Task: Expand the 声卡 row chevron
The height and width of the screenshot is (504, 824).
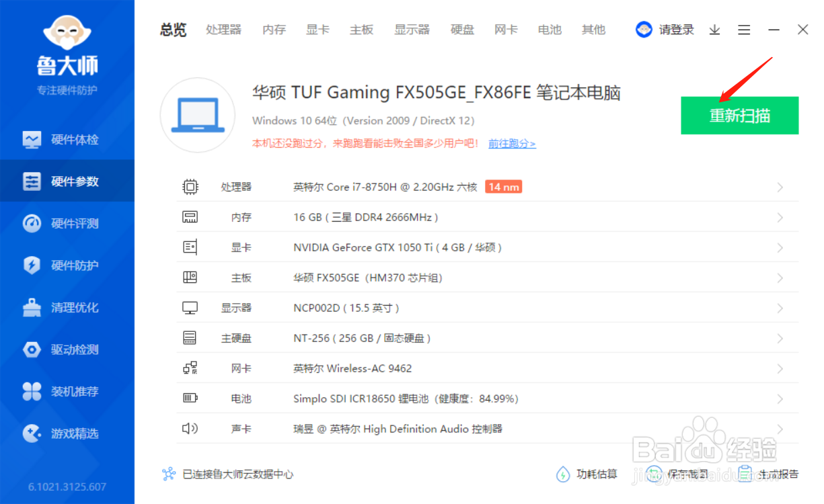Action: click(x=780, y=429)
